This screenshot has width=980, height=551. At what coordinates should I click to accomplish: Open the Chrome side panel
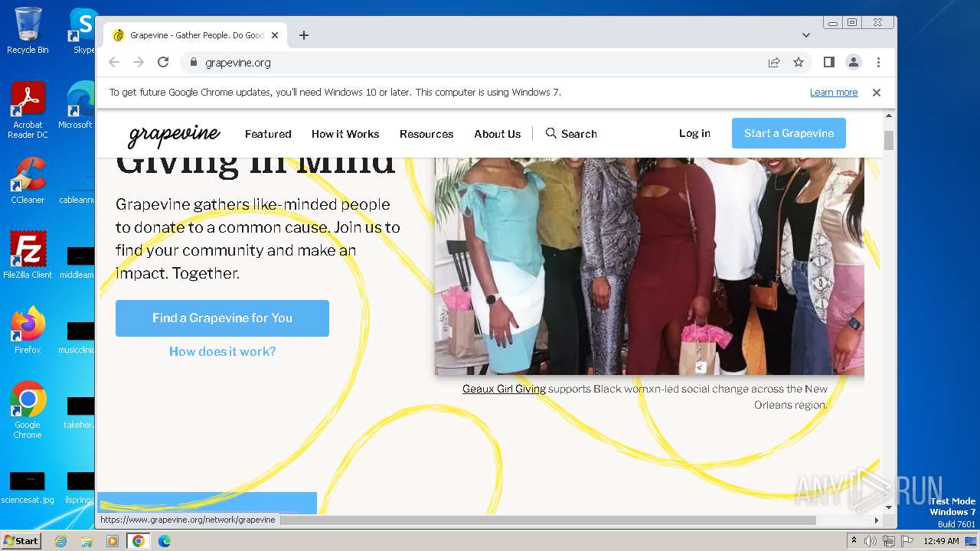(829, 62)
